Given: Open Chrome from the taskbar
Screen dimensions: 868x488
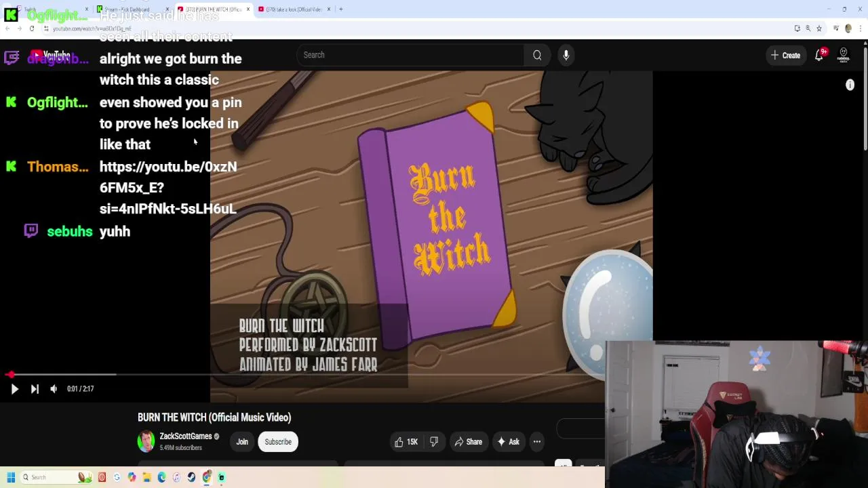Looking at the screenshot, I should point(206,477).
